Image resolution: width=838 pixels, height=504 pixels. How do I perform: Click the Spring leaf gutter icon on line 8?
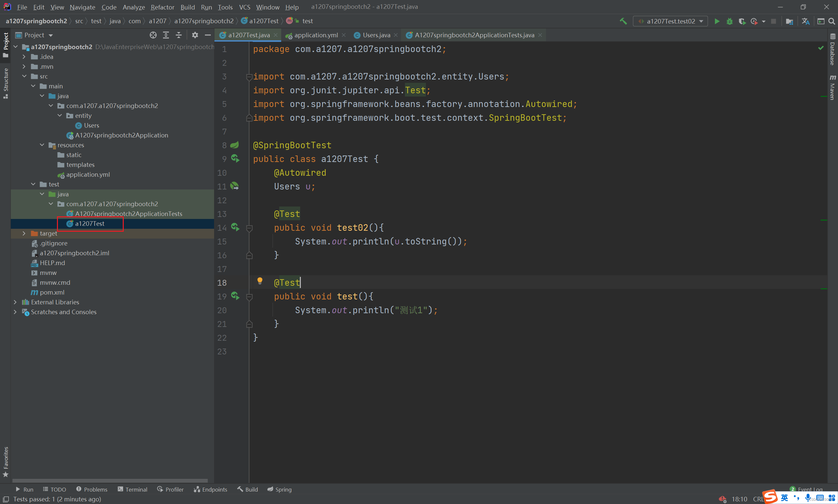pos(234,145)
